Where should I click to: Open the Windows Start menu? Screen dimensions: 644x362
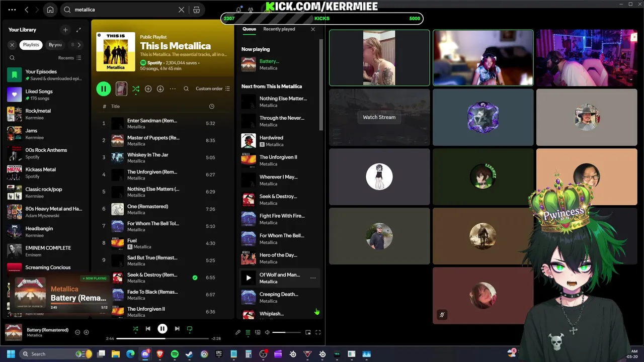coord(11,354)
